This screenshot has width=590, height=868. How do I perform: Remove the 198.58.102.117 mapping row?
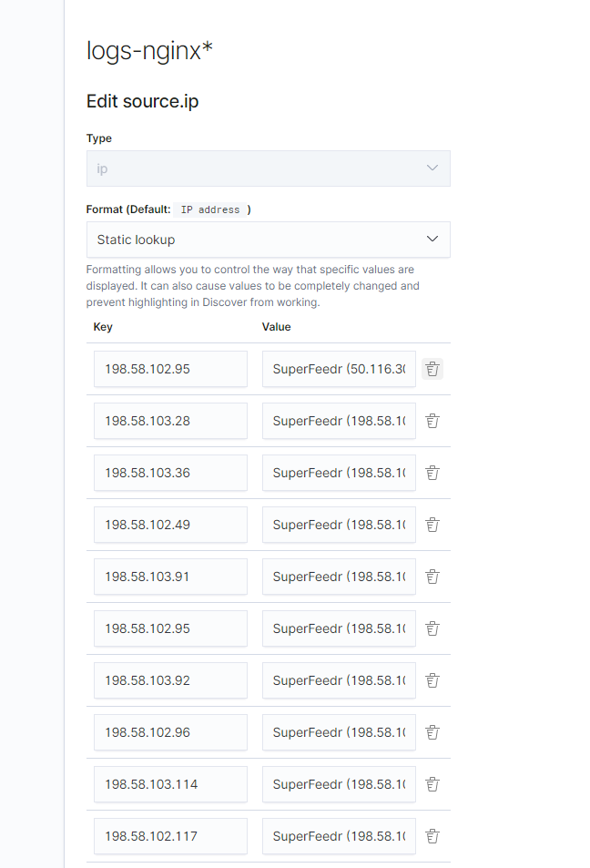tap(432, 836)
